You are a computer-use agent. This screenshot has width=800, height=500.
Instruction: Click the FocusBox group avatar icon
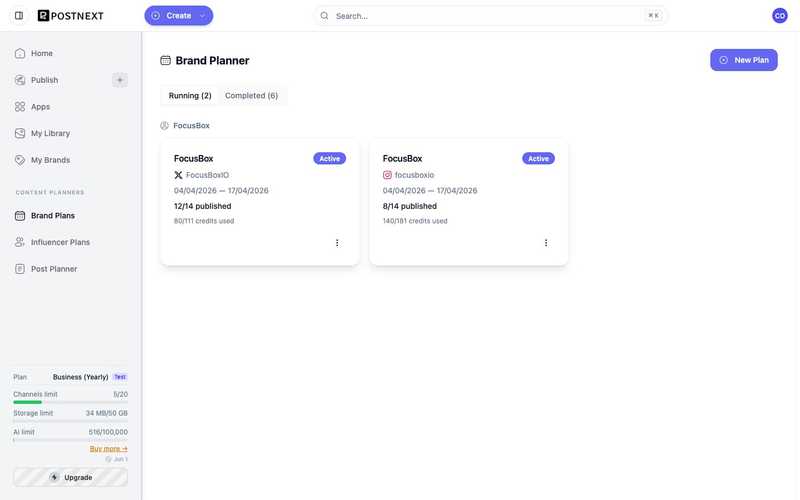click(164, 126)
